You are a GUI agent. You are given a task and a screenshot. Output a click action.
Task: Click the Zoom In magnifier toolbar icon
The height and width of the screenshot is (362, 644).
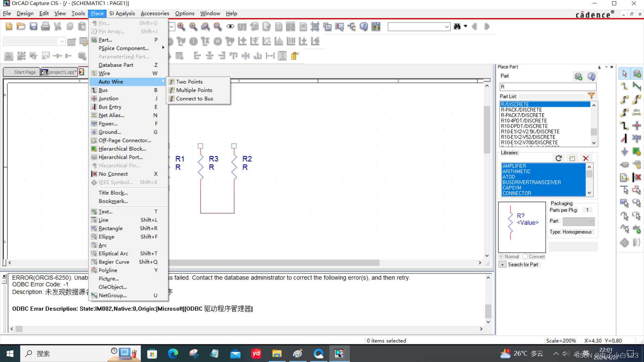tap(181, 26)
